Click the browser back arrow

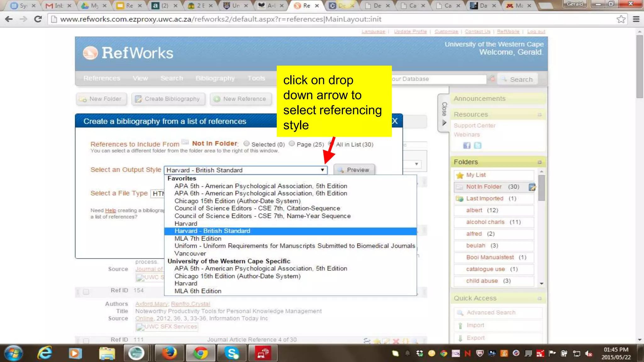[9, 19]
